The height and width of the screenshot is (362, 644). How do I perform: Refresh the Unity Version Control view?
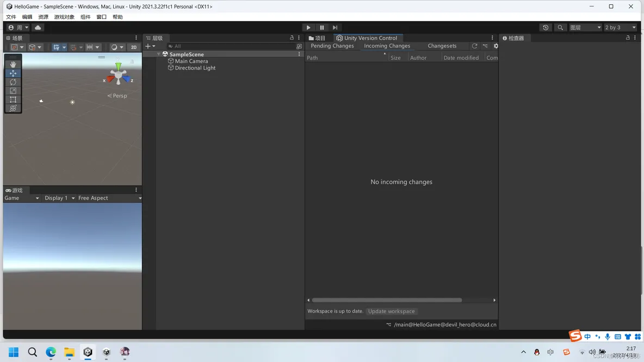pyautogui.click(x=474, y=46)
